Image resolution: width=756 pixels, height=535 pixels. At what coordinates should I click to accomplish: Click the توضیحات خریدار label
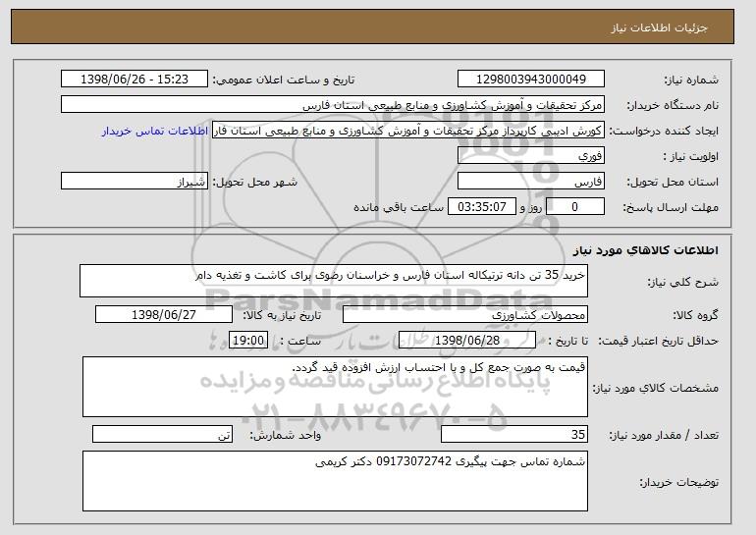pyautogui.click(x=678, y=482)
